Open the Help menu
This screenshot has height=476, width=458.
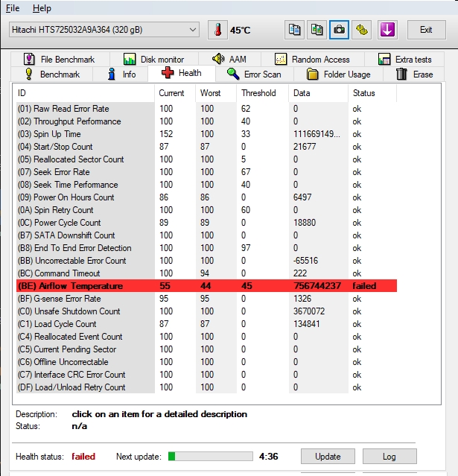pyautogui.click(x=42, y=8)
